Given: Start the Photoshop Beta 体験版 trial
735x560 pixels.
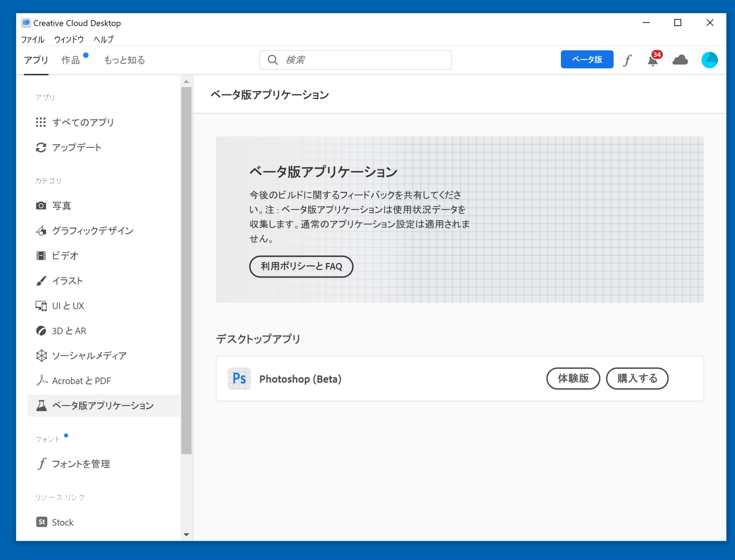Looking at the screenshot, I should [573, 379].
